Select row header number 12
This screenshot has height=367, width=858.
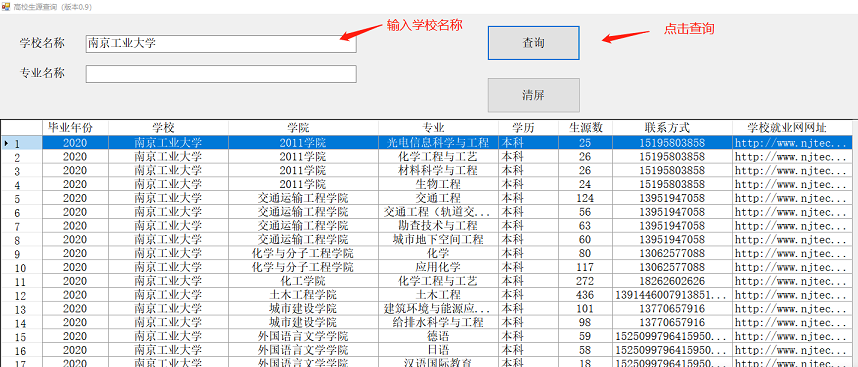coord(21,295)
